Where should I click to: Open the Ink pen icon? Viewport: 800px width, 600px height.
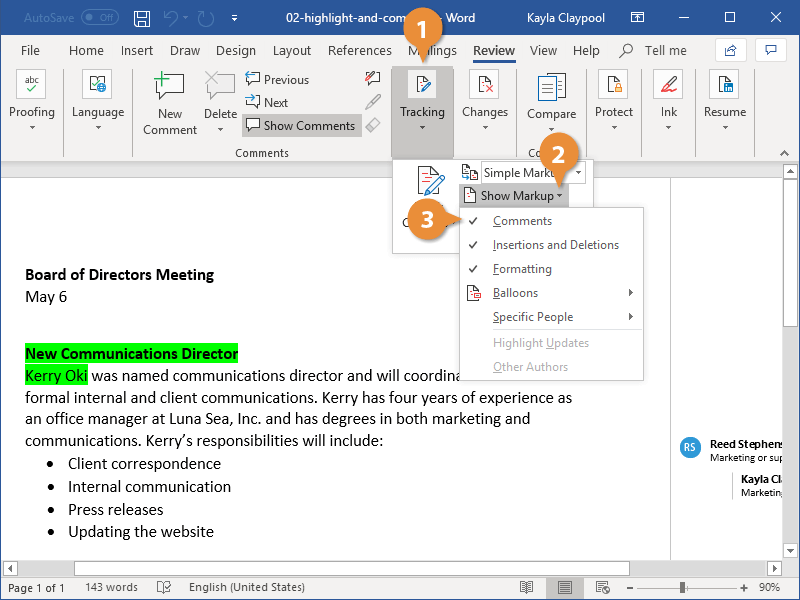668,86
